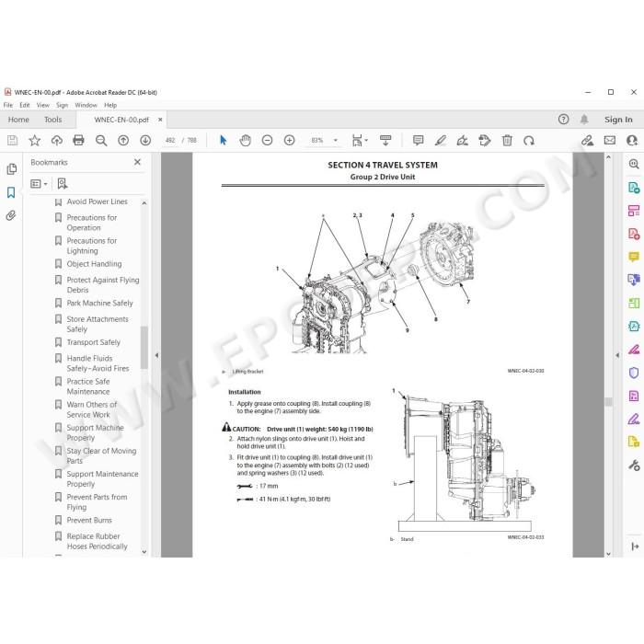Viewport: 644px width, 644px height.
Task: Open the Sign menu
Action: pyautogui.click(x=62, y=105)
